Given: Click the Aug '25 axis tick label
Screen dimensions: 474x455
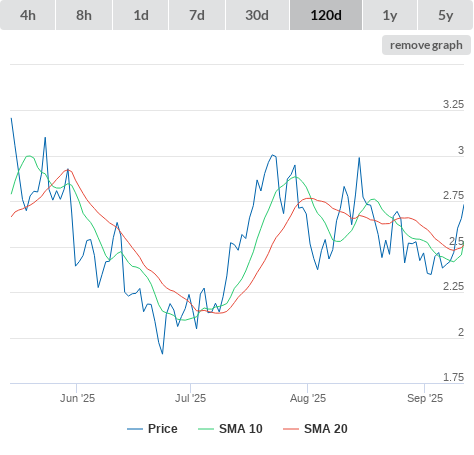Looking at the screenshot, I should (x=308, y=398).
